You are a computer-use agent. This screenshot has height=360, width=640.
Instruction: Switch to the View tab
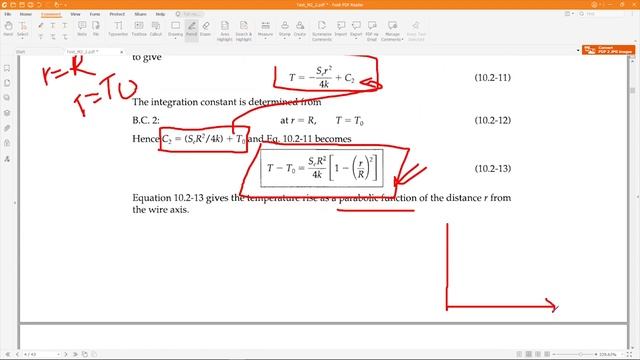point(75,14)
